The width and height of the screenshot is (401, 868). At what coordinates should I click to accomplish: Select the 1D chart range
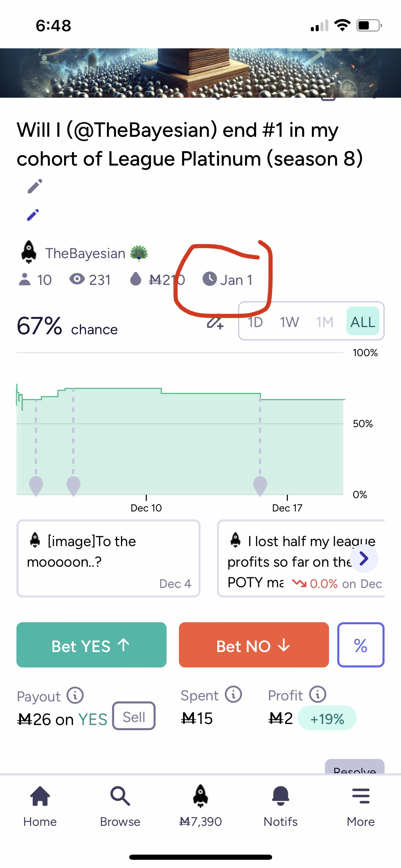256,322
